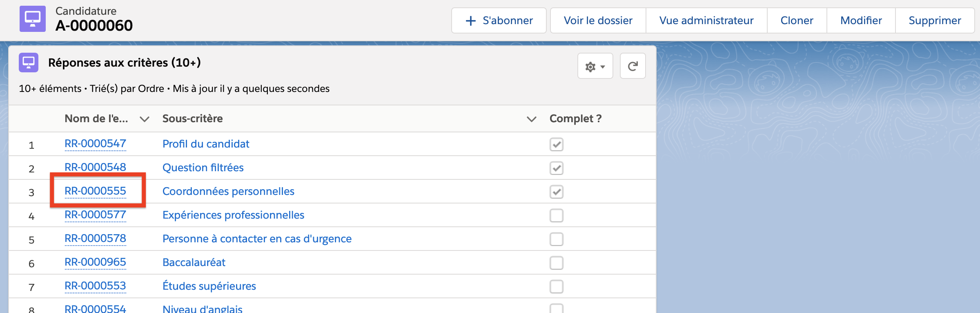This screenshot has height=313, width=980.
Task: Click the Réponses aux critères list icon
Action: click(29, 63)
